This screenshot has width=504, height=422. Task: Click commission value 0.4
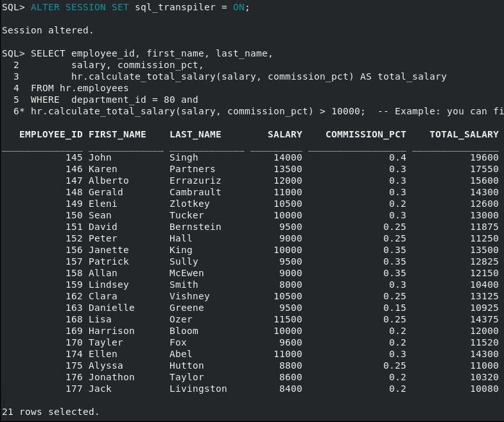tap(397, 157)
